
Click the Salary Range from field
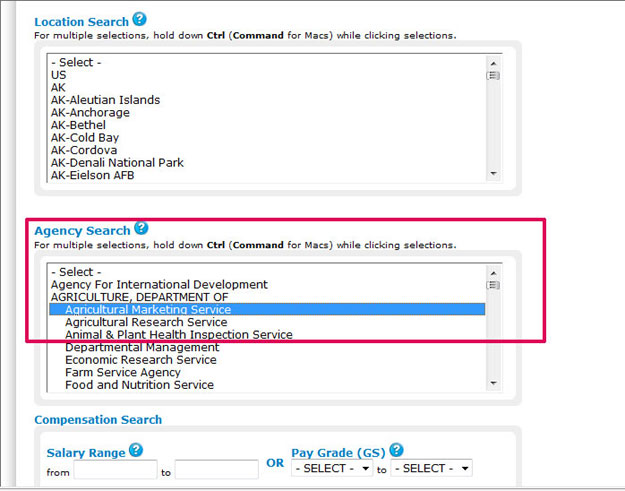(x=116, y=469)
